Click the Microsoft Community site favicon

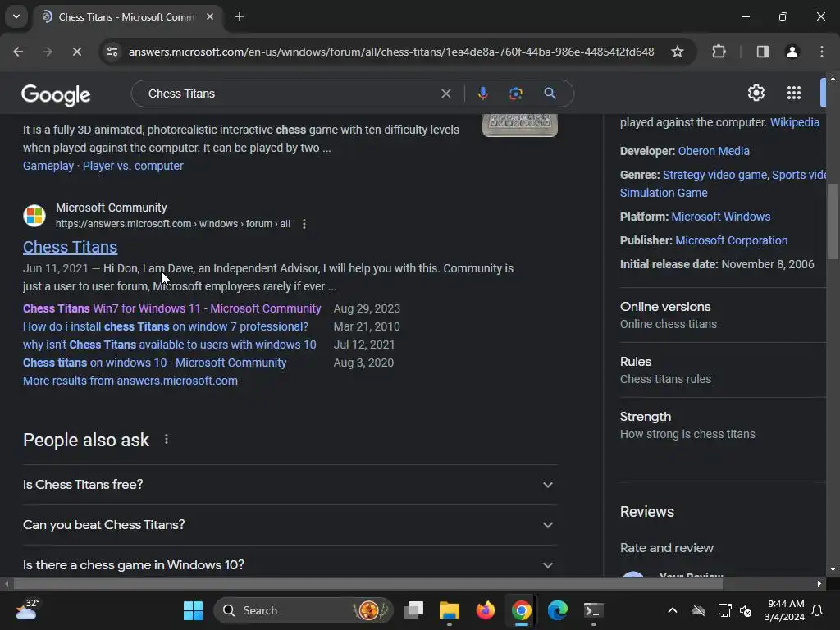click(34, 216)
